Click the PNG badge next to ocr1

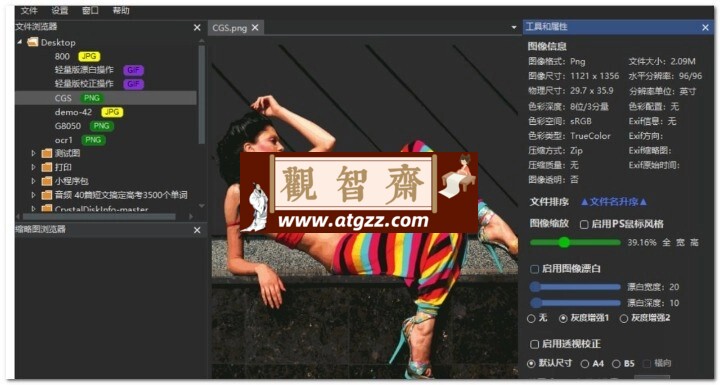coord(93,140)
